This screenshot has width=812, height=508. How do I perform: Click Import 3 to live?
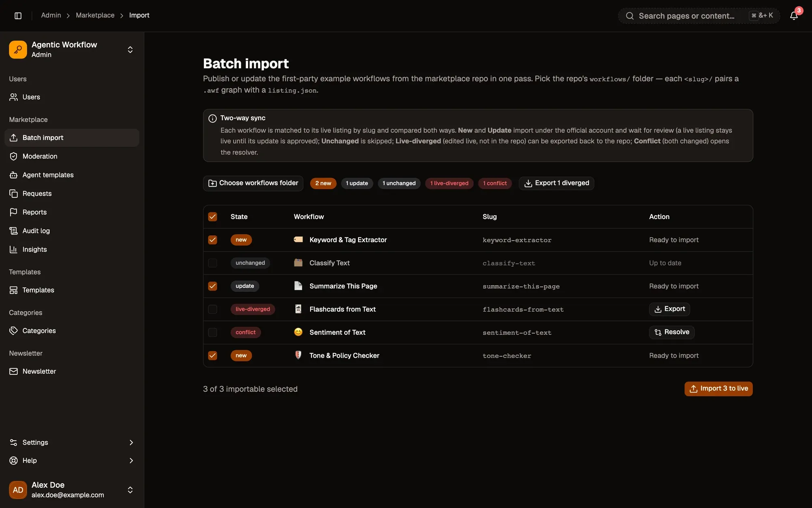718,389
